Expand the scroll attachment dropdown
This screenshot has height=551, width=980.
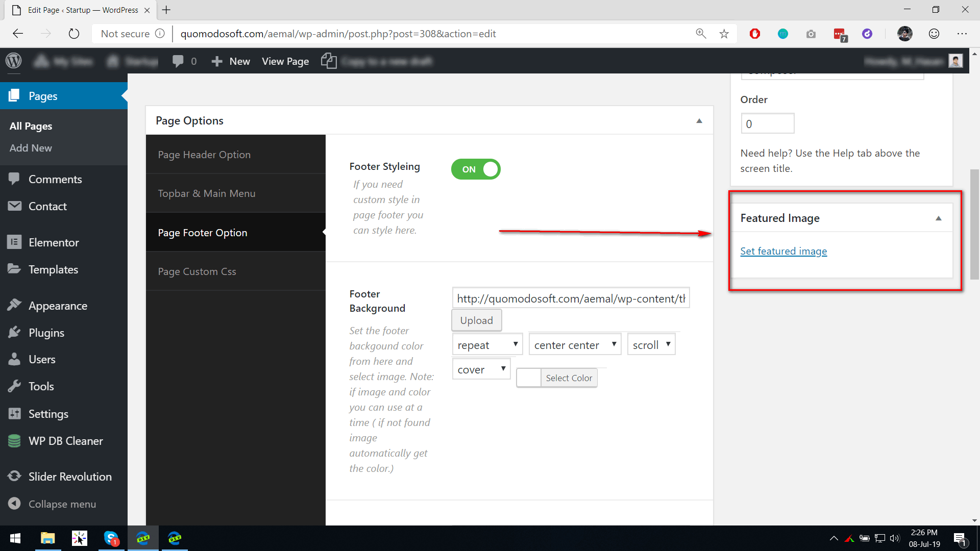[651, 345]
